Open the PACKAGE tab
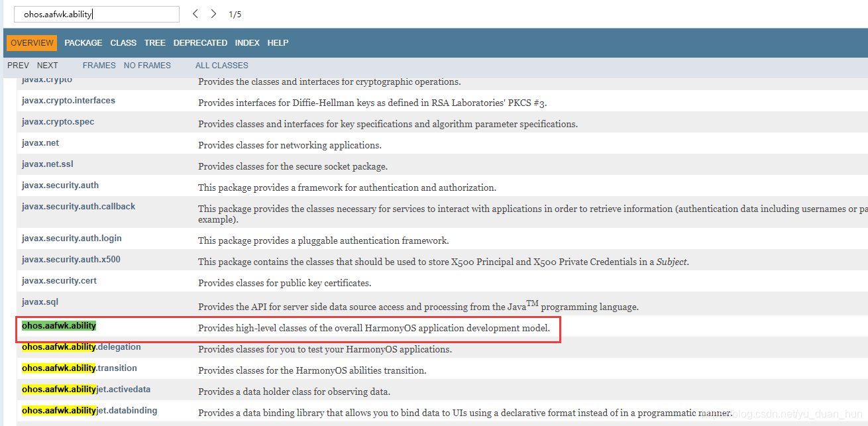868x426 pixels. [x=83, y=43]
